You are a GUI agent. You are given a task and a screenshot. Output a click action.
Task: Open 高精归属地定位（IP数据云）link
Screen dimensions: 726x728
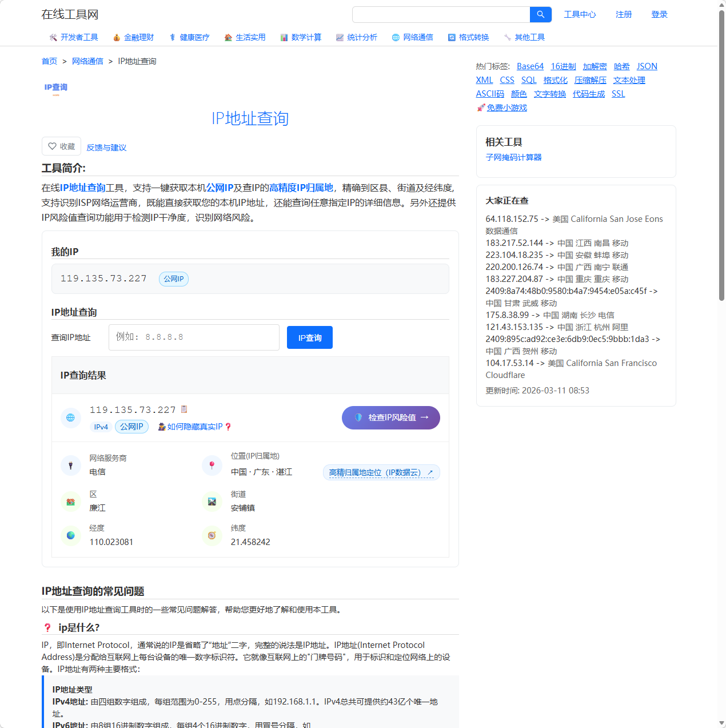pos(381,472)
